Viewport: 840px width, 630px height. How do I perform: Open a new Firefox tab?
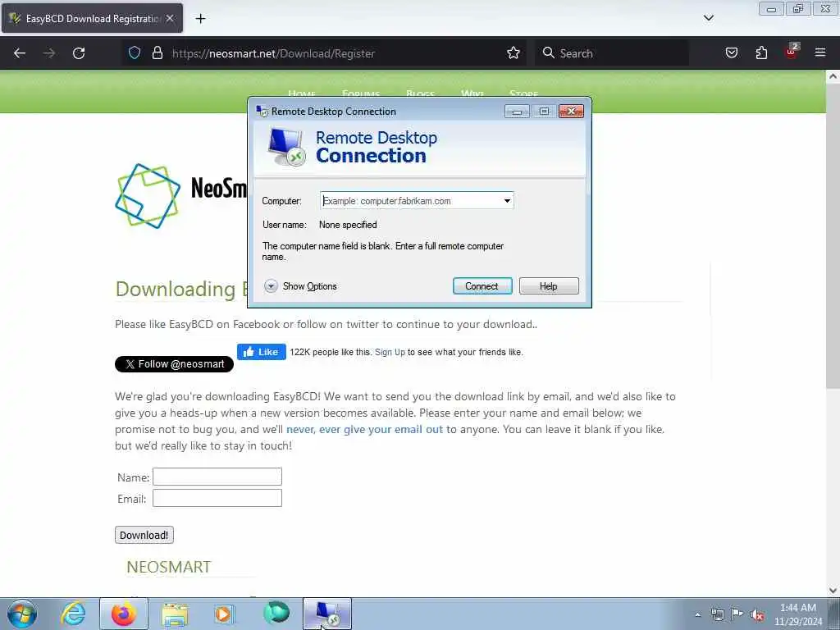(200, 19)
